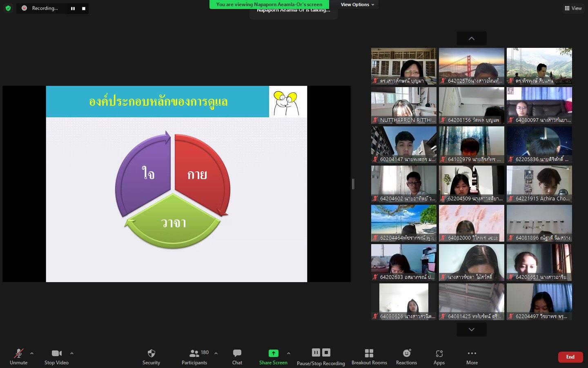Toggle Stop Video camera button
This screenshot has width=588, height=368.
coord(56,357)
